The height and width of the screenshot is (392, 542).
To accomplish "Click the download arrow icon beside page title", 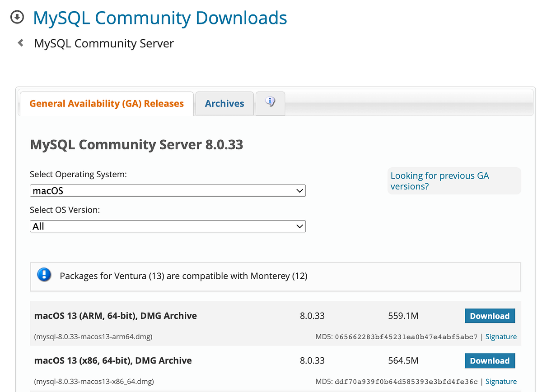I will pos(17,17).
